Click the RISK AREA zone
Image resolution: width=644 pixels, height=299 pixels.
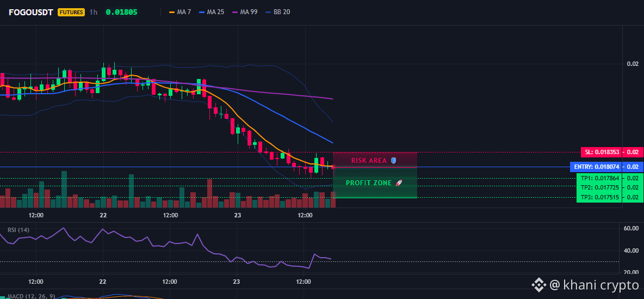(375, 160)
